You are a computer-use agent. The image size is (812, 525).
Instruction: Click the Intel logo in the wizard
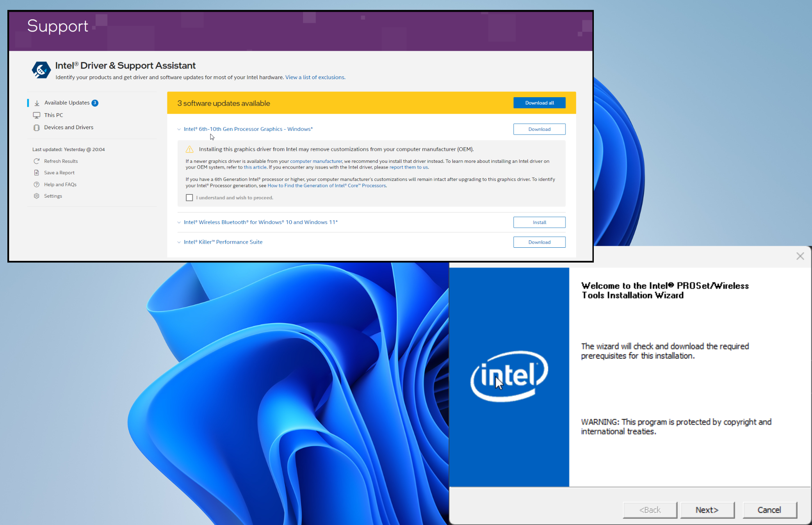click(509, 376)
